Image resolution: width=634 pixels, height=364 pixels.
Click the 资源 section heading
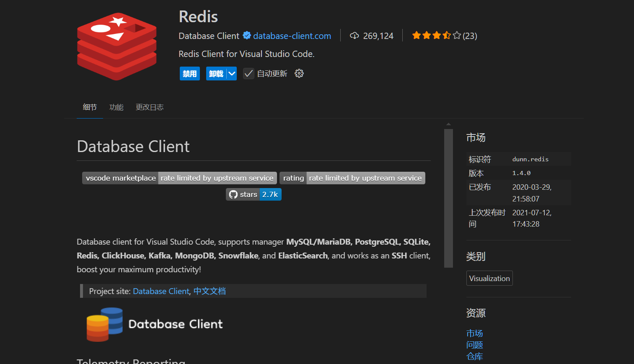coord(476,313)
